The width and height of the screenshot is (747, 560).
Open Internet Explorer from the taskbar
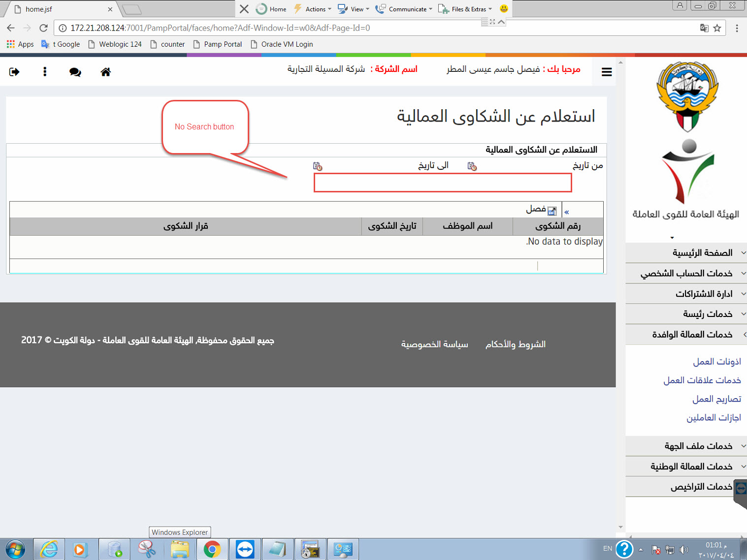(x=49, y=549)
